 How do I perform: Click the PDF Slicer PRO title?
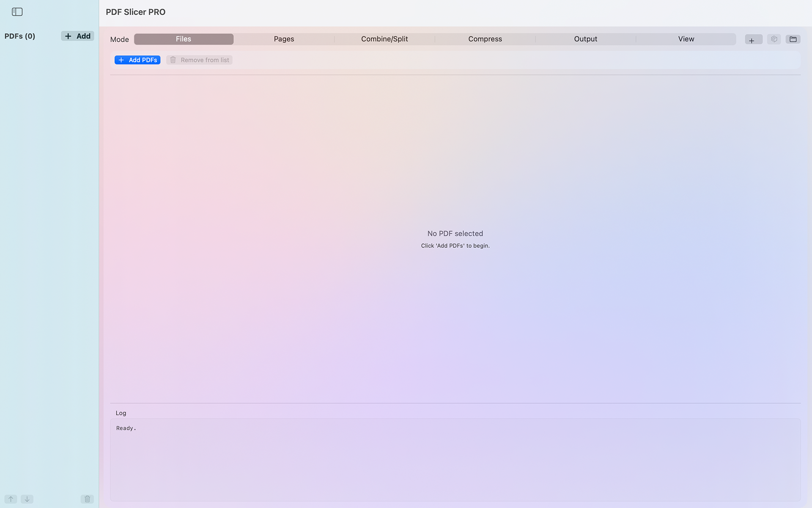[135, 12]
